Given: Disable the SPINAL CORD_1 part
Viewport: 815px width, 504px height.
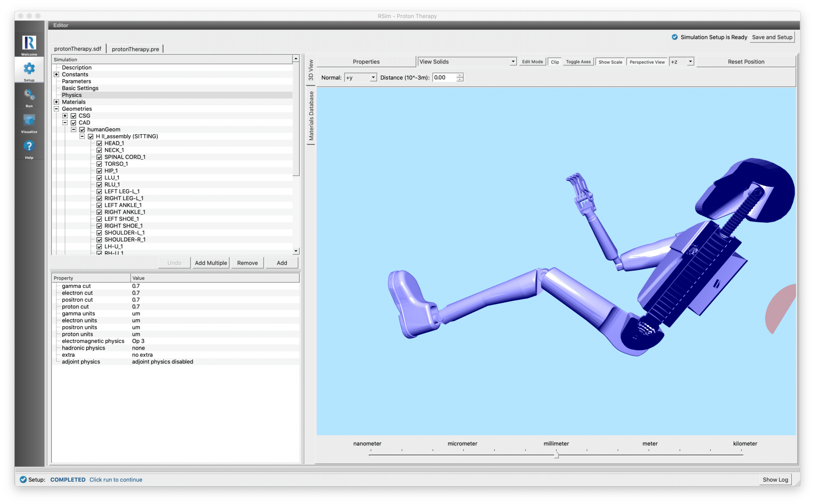Looking at the screenshot, I should 99,157.
